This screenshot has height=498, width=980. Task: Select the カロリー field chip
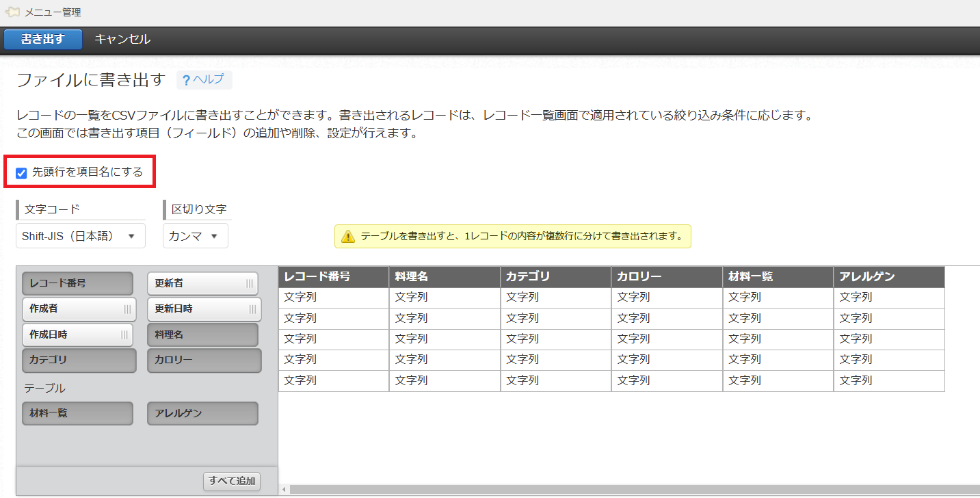pyautogui.click(x=204, y=361)
